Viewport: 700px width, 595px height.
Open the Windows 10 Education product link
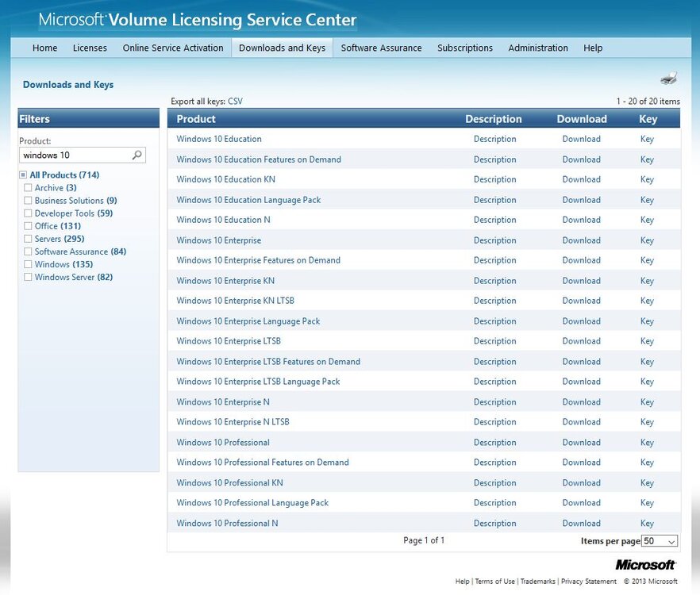coord(219,139)
